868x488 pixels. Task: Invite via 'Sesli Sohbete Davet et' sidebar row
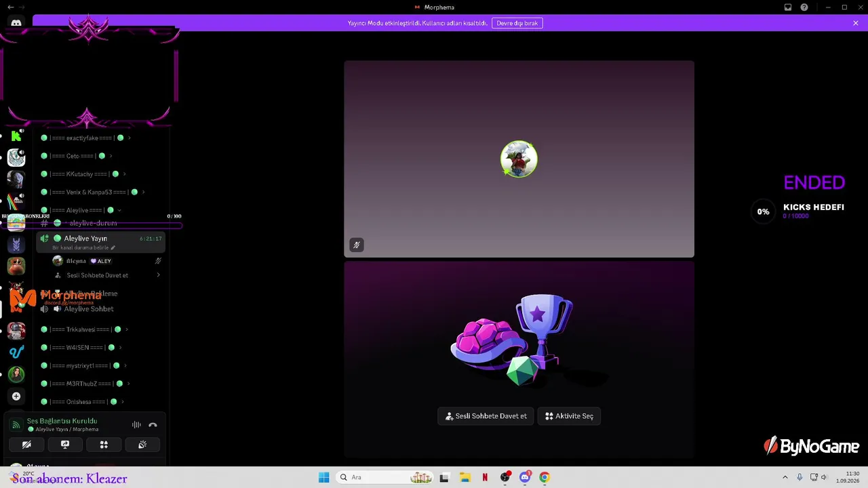coord(107,275)
